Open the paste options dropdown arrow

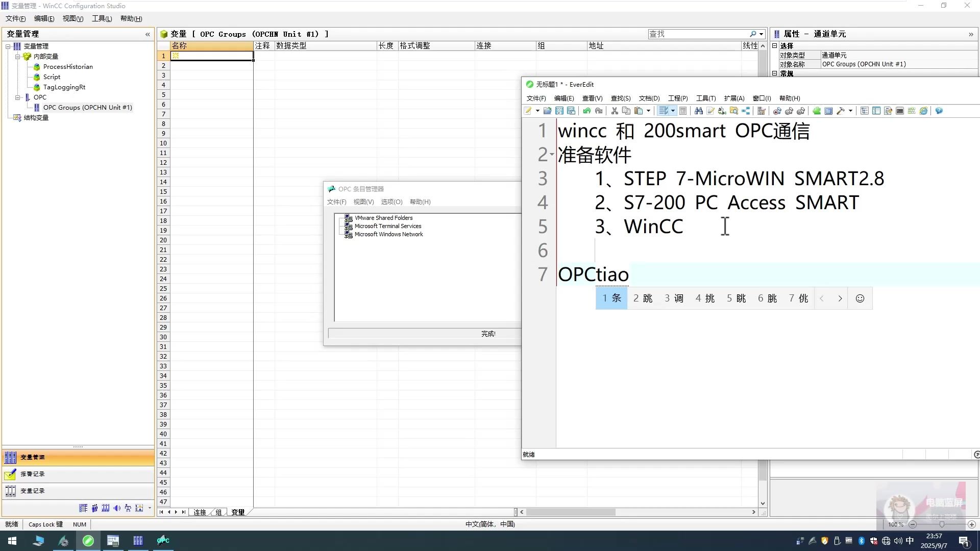tap(648, 111)
